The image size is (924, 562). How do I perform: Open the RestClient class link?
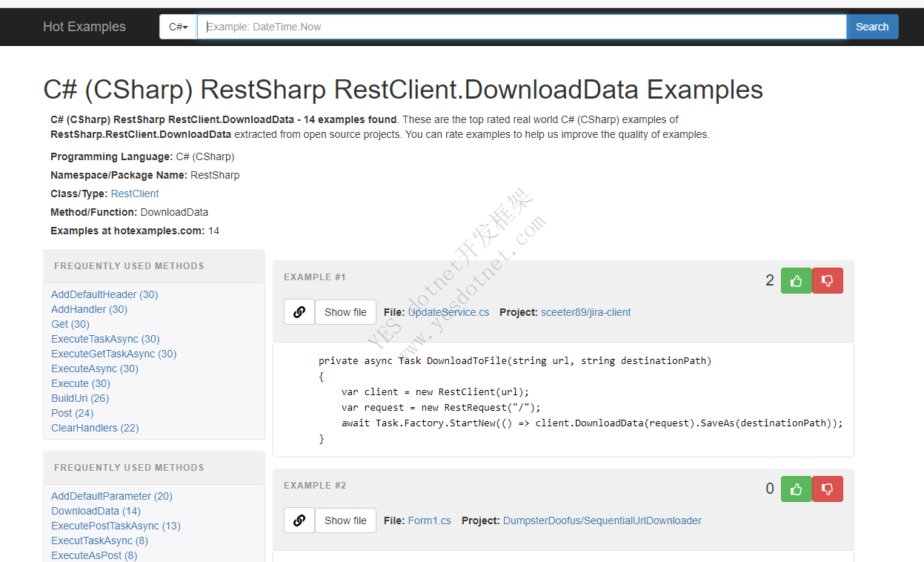(135, 194)
